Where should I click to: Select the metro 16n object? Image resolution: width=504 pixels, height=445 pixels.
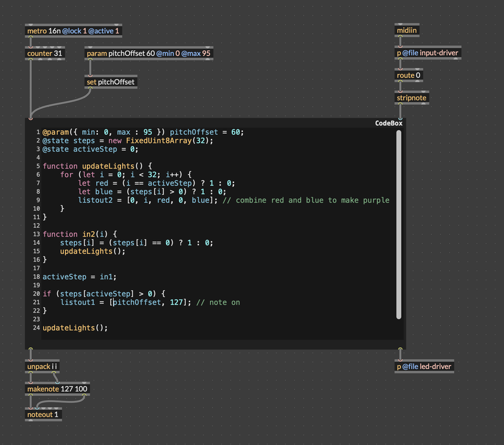tap(73, 31)
